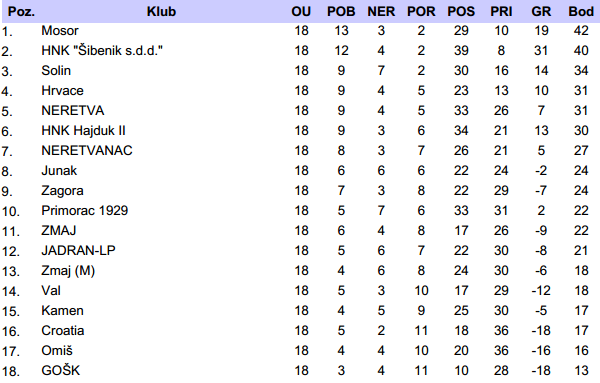Screen dimensions: 600x383
Task: Click the Poz. column header
Action: pyautogui.click(x=21, y=11)
